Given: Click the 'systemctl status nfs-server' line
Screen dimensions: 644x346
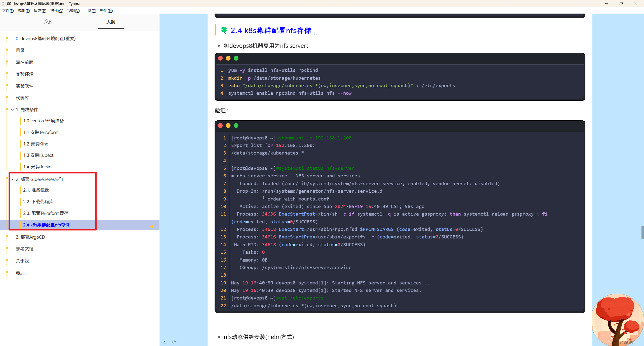Looking at the screenshot, I should [x=293, y=168].
